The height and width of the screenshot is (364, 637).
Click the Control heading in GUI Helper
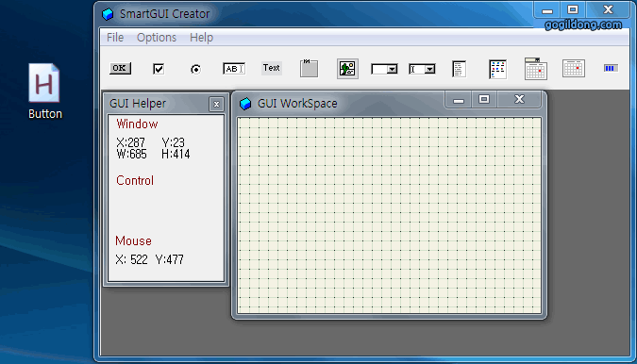coord(135,180)
